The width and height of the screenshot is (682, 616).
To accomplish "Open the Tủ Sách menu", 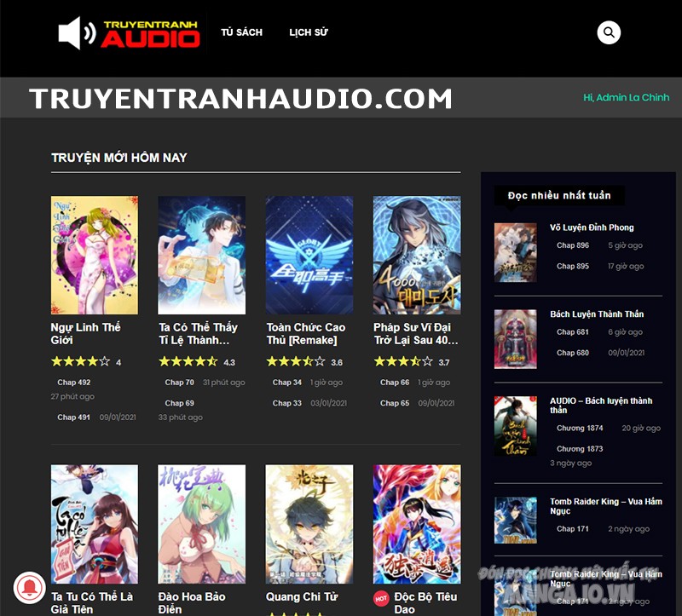I will coord(241,32).
